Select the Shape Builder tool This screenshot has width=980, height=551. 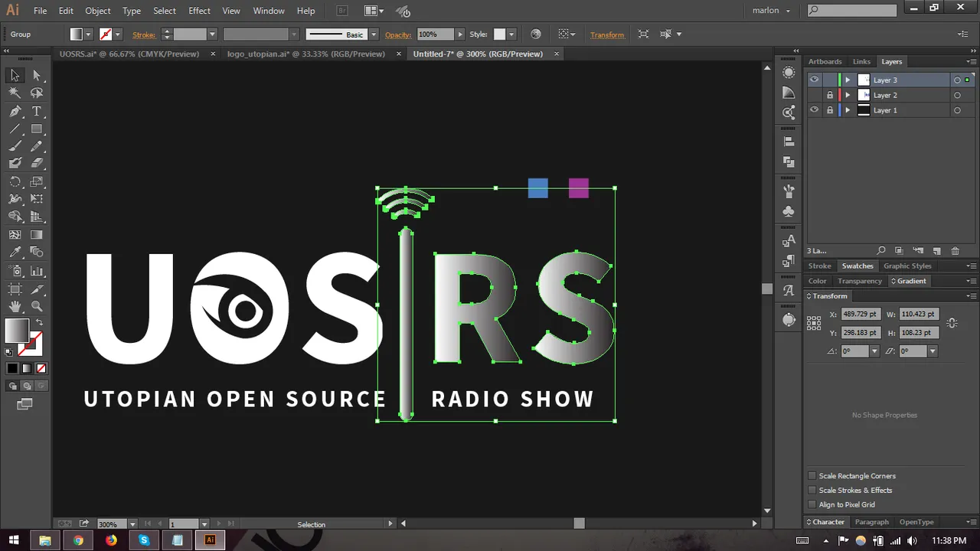15,217
